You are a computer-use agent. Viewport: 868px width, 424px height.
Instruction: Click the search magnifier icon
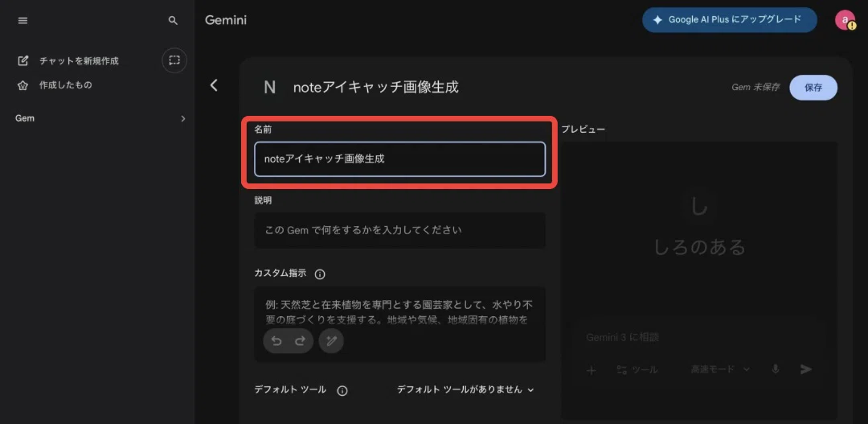(174, 20)
